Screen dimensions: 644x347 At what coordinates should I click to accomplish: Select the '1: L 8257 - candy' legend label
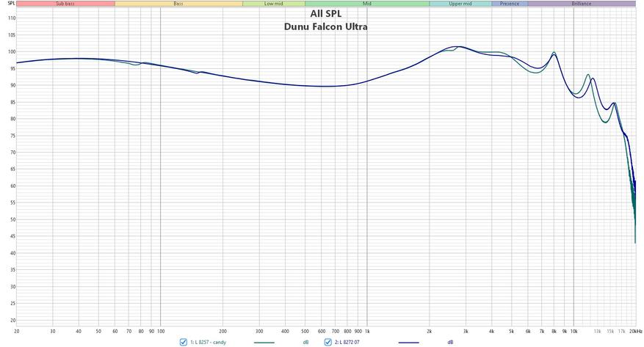[x=208, y=342]
